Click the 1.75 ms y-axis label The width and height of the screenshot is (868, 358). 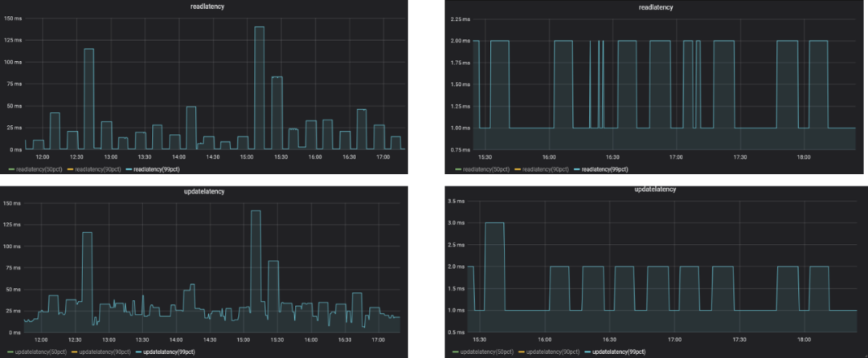pos(460,63)
